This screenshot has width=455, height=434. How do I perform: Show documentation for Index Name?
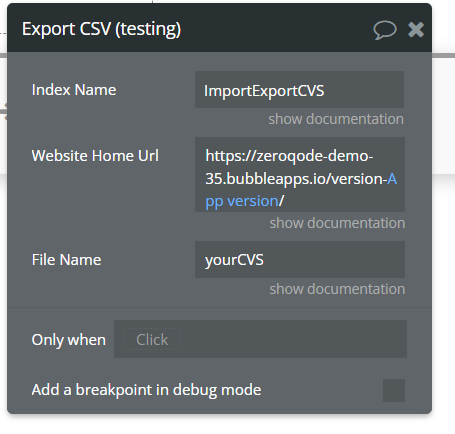click(336, 119)
